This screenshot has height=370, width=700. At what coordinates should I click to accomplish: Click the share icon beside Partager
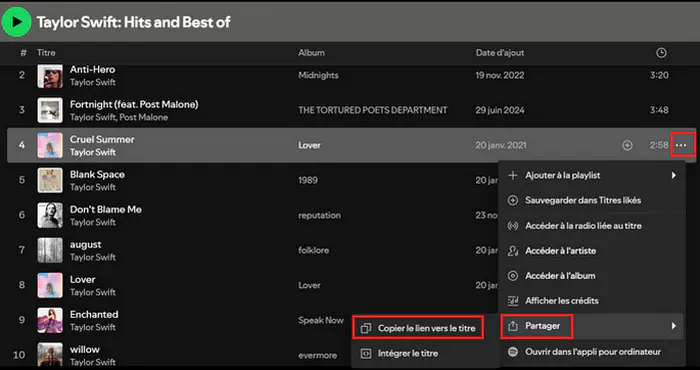pyautogui.click(x=513, y=326)
